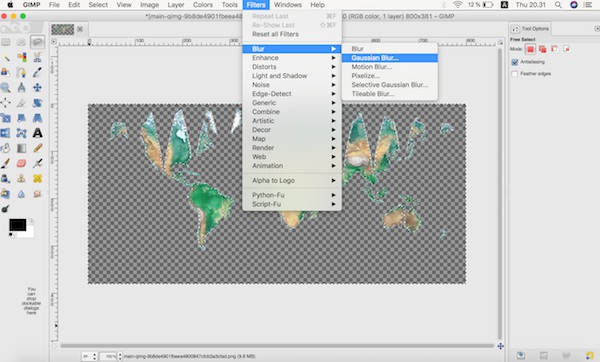The width and height of the screenshot is (600, 362).
Task: Choose Selective Gaussian Blur... filter
Action: 390,85
